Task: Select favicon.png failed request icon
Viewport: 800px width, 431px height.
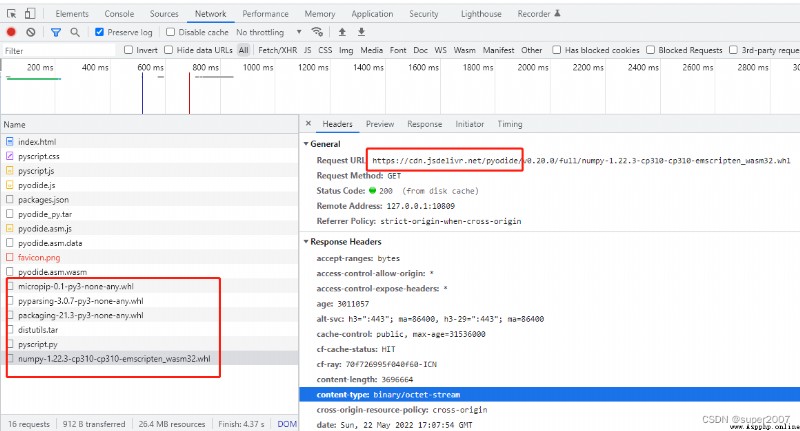Action: [10, 257]
